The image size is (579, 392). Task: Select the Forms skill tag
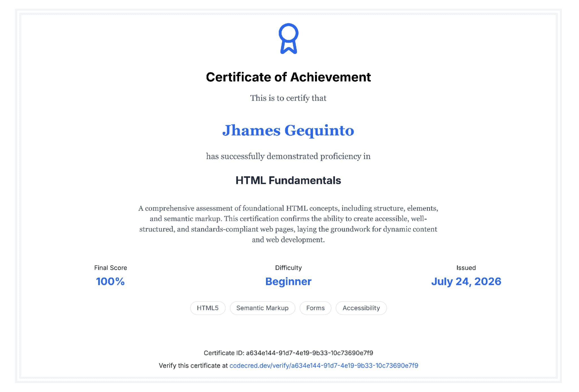[x=315, y=308]
